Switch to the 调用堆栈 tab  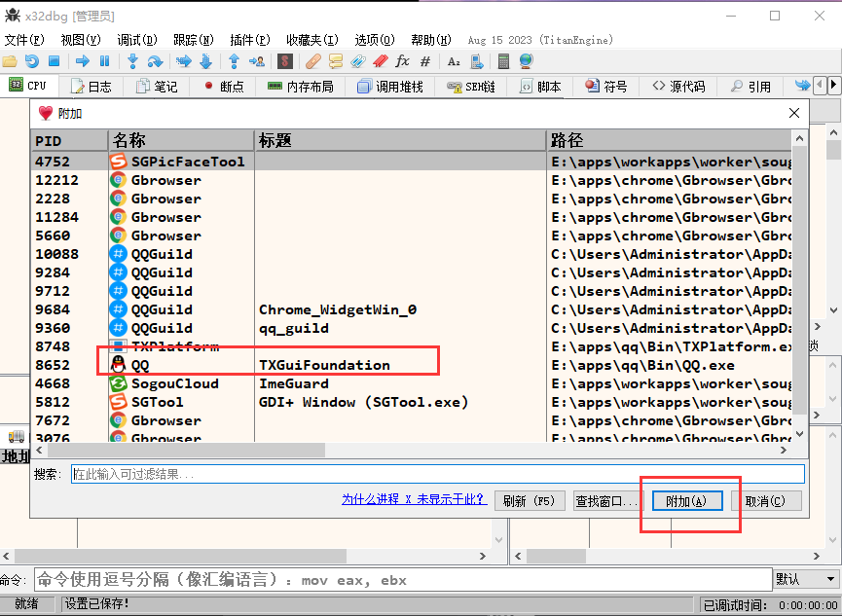[390, 87]
